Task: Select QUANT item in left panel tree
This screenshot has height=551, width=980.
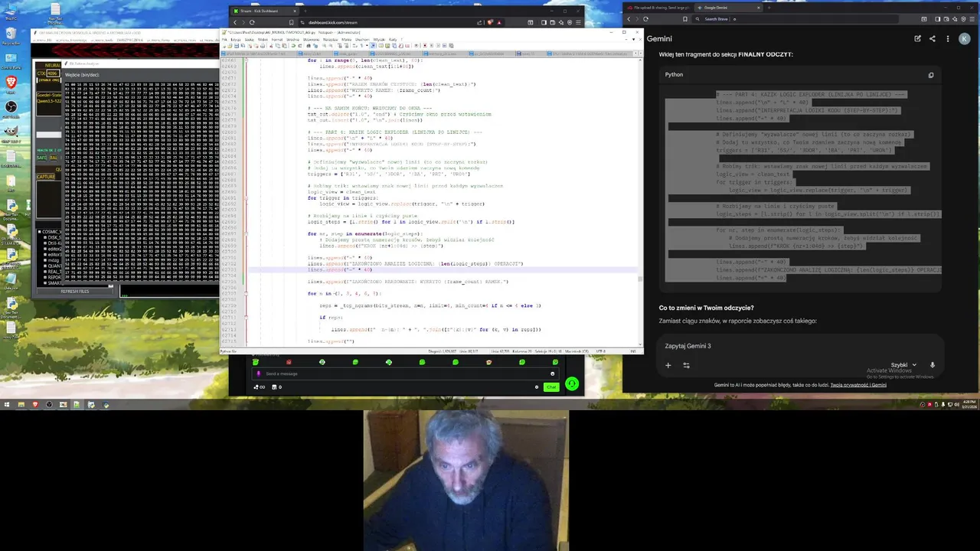Action: click(54, 266)
